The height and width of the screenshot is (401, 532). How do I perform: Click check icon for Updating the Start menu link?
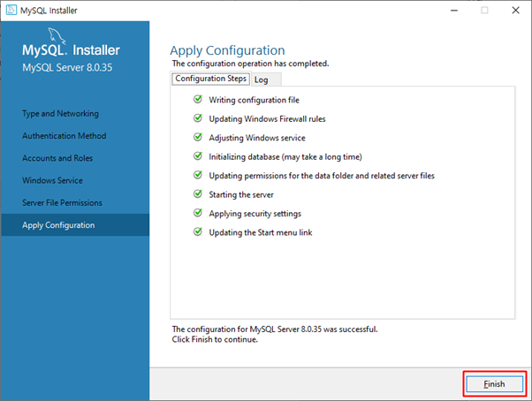(198, 231)
